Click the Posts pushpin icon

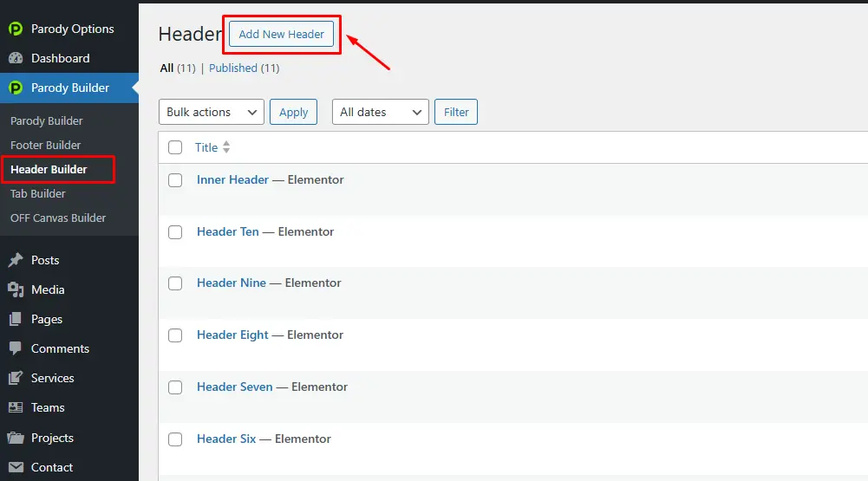16,260
